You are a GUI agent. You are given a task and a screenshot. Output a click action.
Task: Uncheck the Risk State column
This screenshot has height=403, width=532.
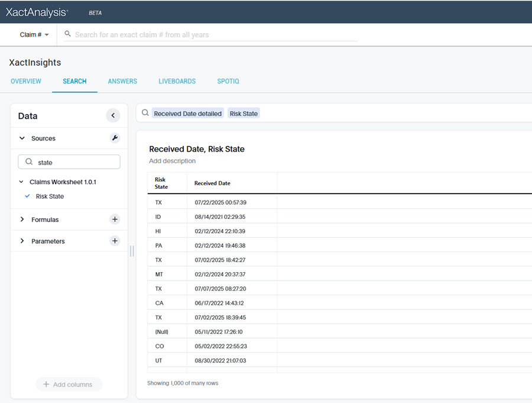click(x=27, y=196)
